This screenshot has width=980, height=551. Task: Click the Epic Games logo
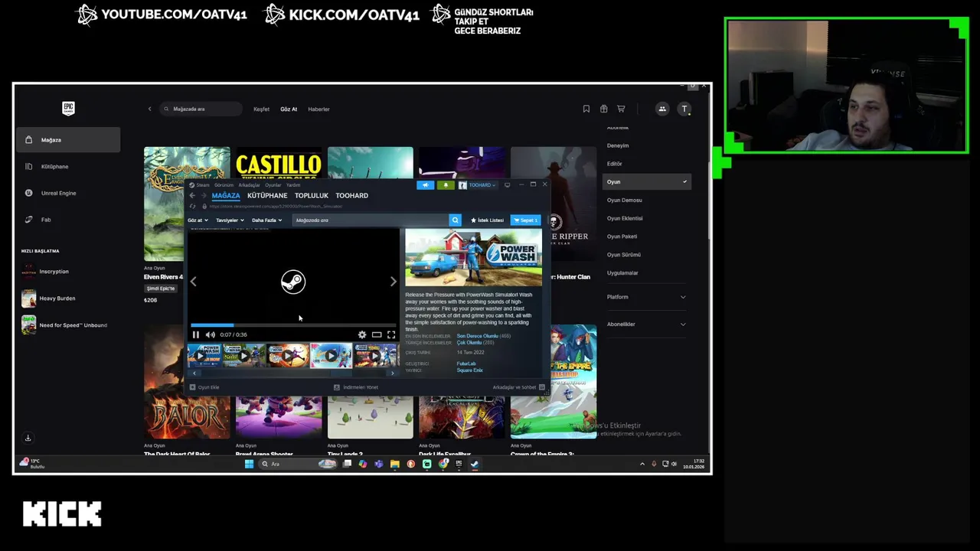point(69,108)
